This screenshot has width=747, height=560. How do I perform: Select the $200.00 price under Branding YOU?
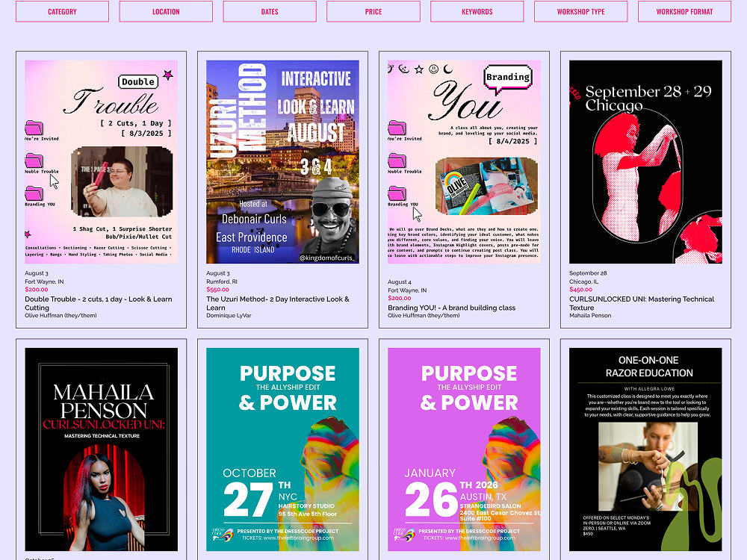tap(399, 298)
